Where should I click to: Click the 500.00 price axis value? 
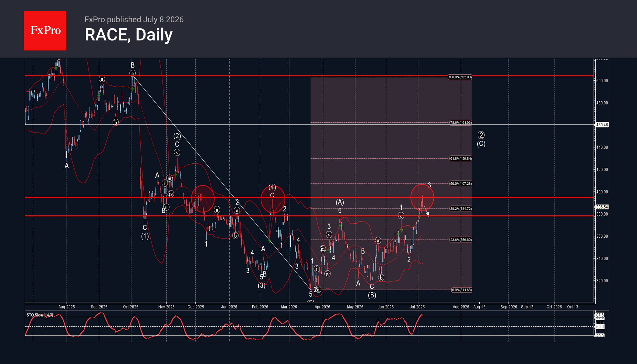click(x=602, y=81)
